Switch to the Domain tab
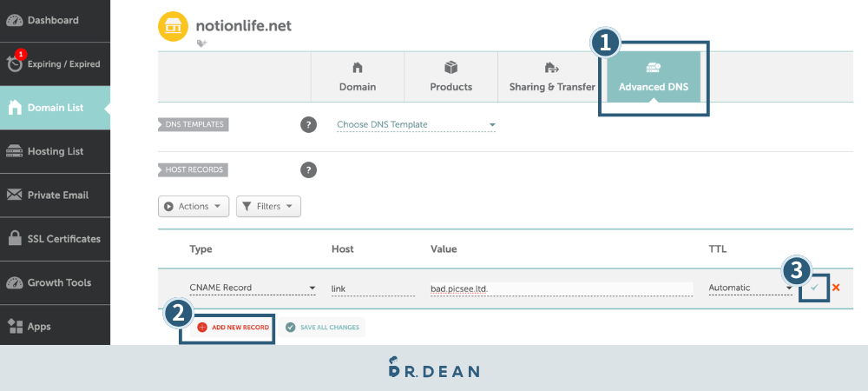This screenshot has height=391, width=868. [x=358, y=77]
